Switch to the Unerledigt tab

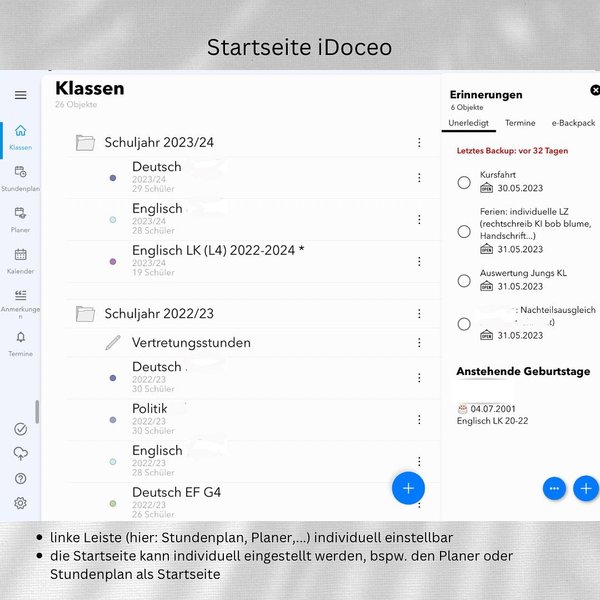(x=468, y=123)
